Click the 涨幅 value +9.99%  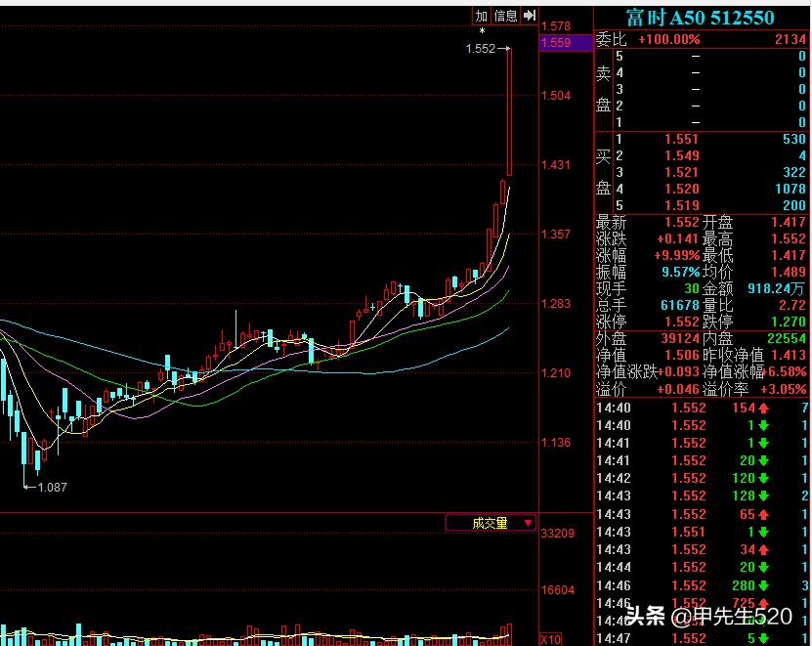click(x=676, y=255)
